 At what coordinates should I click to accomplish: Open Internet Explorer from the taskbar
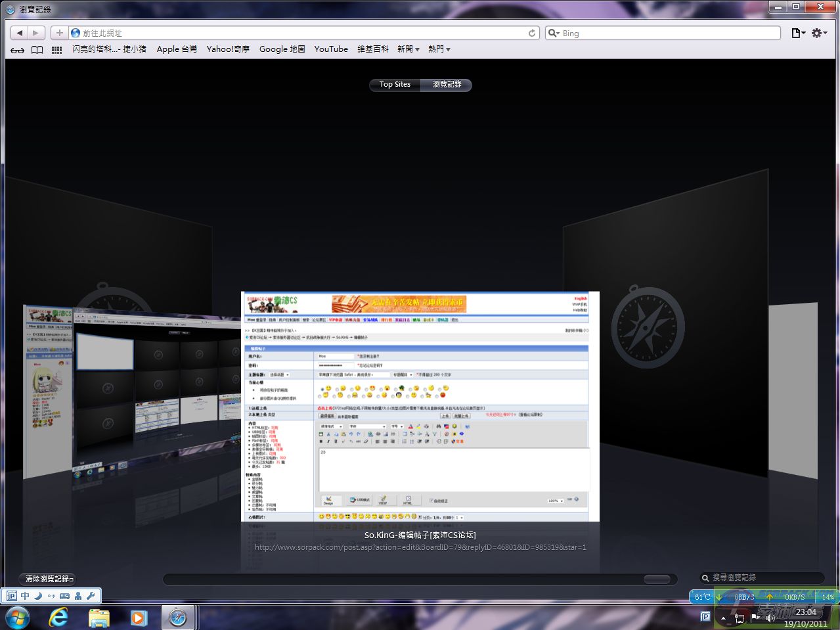coord(59,618)
